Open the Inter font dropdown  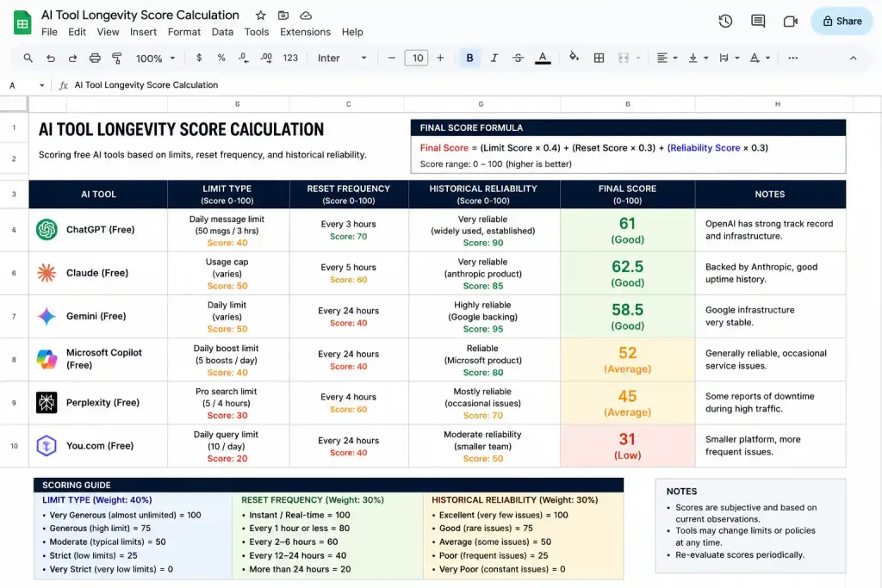(x=342, y=58)
